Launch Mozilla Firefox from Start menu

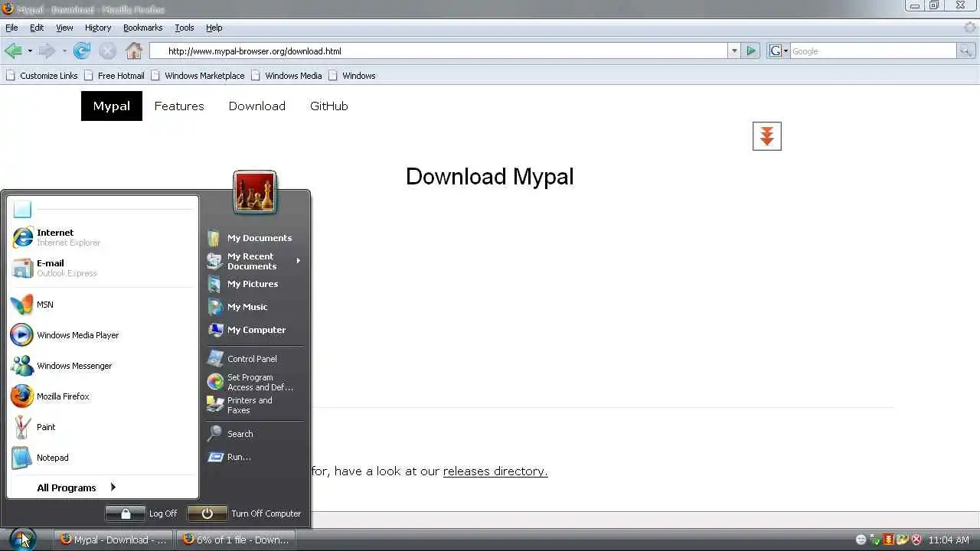(102, 396)
